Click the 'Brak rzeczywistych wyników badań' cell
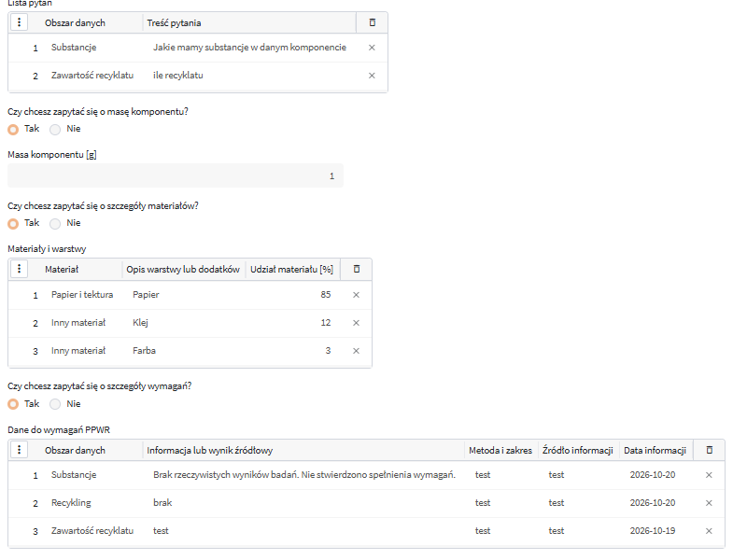 point(304,475)
